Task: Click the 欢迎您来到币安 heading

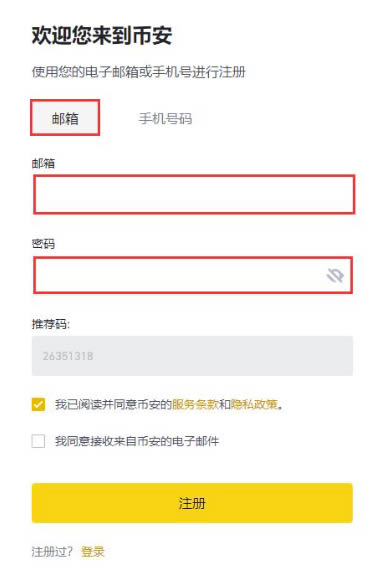Action: click(102, 35)
